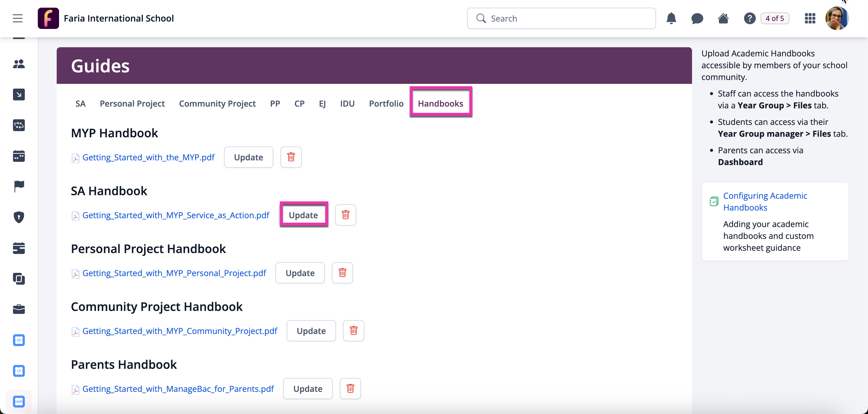The height and width of the screenshot is (414, 868).
Task: Delete the MYP Handbook file
Action: [x=291, y=157]
